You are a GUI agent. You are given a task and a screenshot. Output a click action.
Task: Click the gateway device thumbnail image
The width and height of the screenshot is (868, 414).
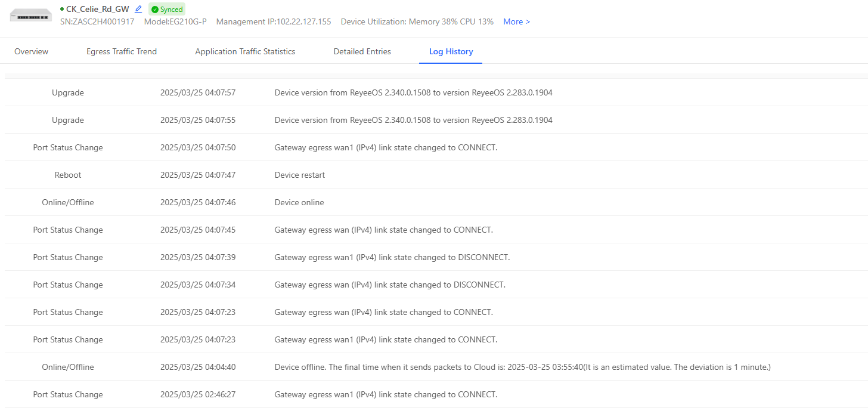tap(31, 16)
